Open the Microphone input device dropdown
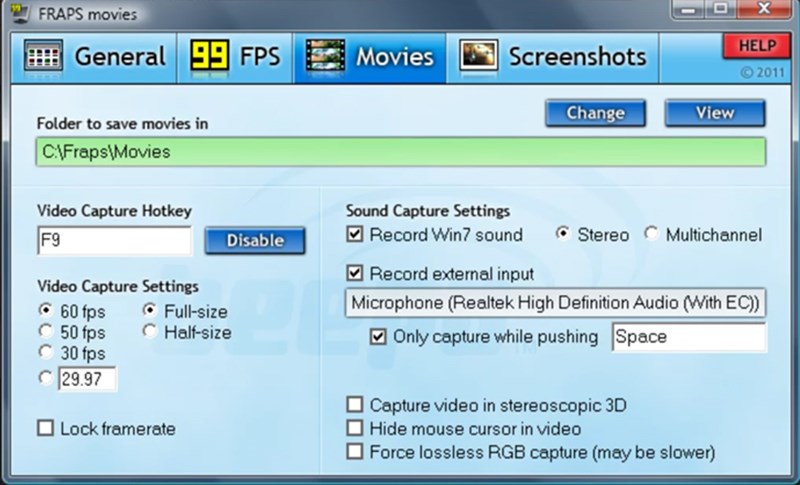The height and width of the screenshot is (485, 800). point(555,303)
